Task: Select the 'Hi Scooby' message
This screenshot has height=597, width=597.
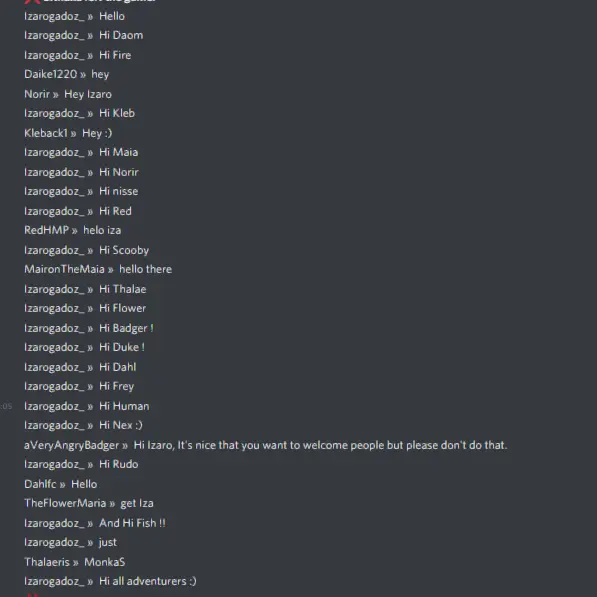Action: 124,250
